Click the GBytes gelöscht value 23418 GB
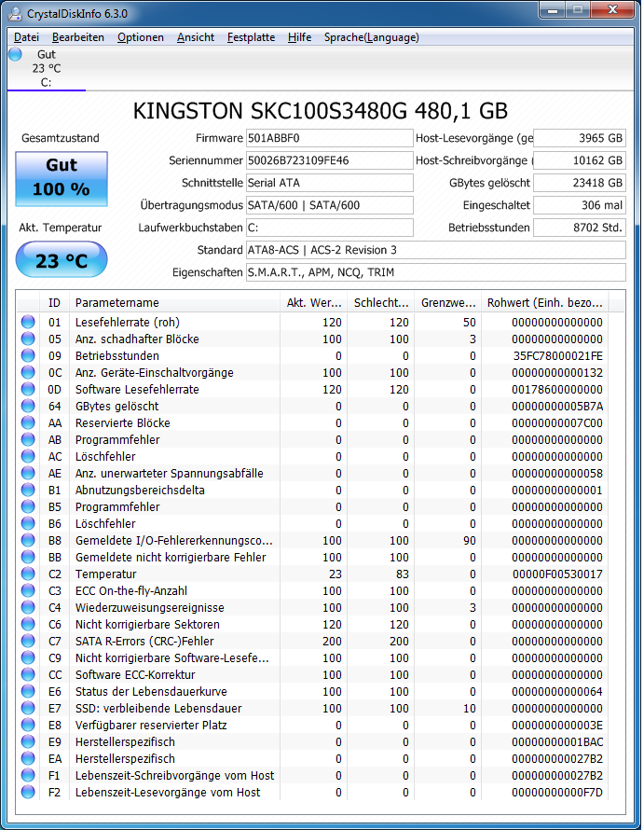This screenshot has height=830, width=644. (x=580, y=183)
